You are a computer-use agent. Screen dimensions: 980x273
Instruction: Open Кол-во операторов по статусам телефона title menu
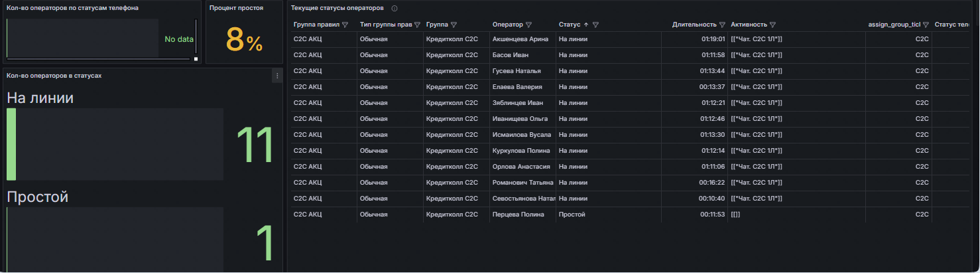(x=72, y=8)
